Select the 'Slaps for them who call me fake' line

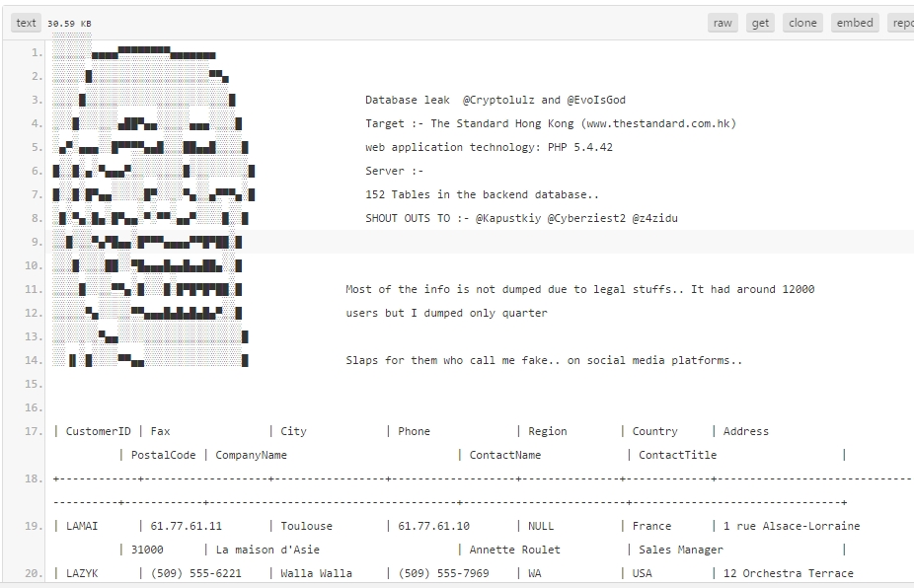544,360
